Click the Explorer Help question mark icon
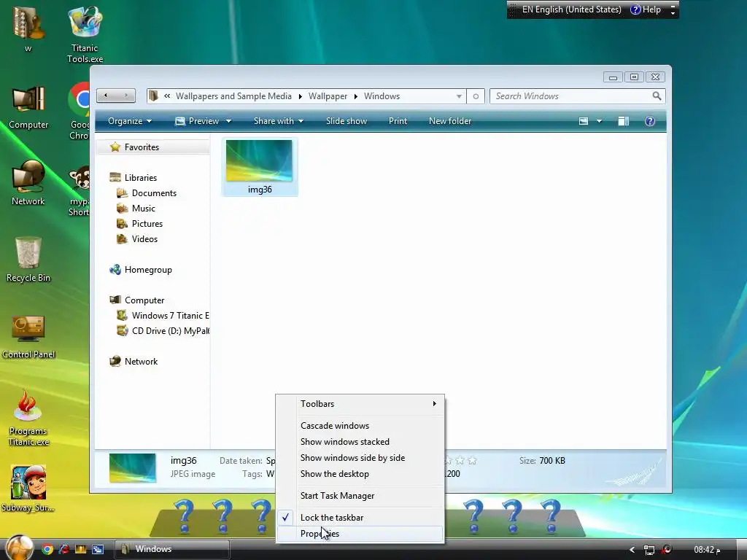 click(649, 121)
